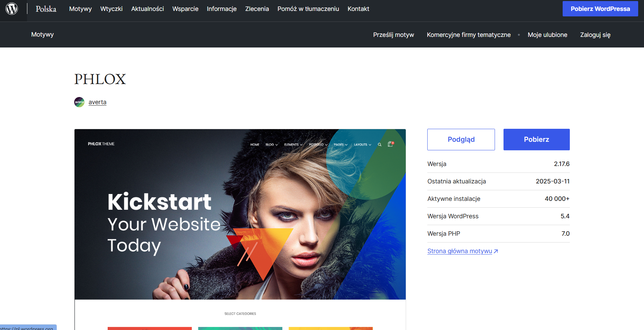Click Pobierz WordPressa button
Viewport: 644px width, 330px height.
click(x=600, y=9)
